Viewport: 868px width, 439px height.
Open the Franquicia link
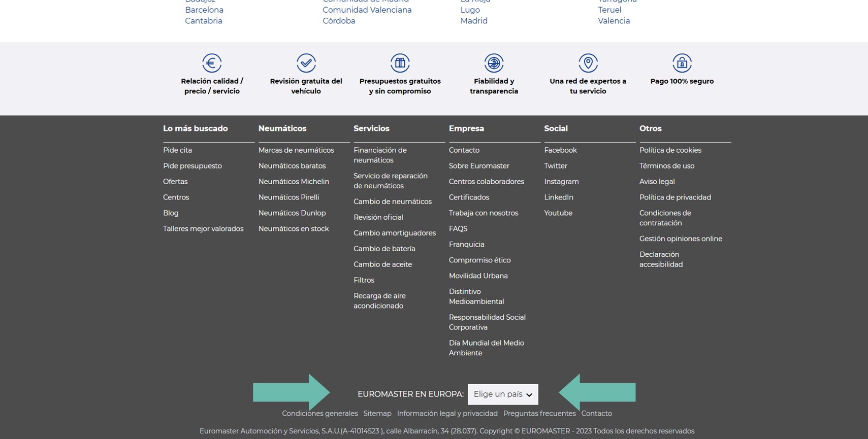[467, 245]
